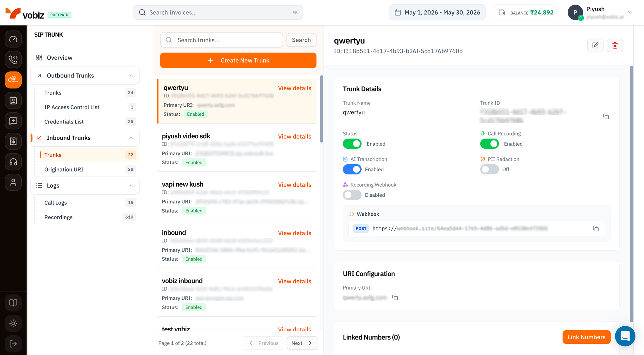Click View details for vapi new kush

click(x=294, y=185)
